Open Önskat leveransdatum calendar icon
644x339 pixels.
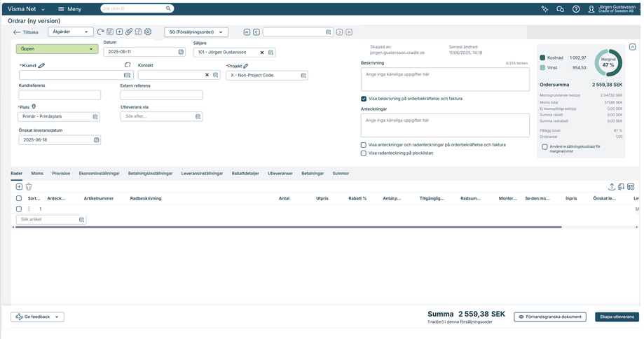pos(97,140)
